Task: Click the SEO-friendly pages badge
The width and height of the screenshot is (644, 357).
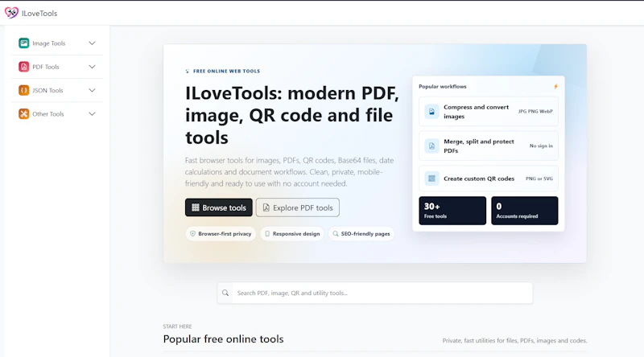Action: 361,234
